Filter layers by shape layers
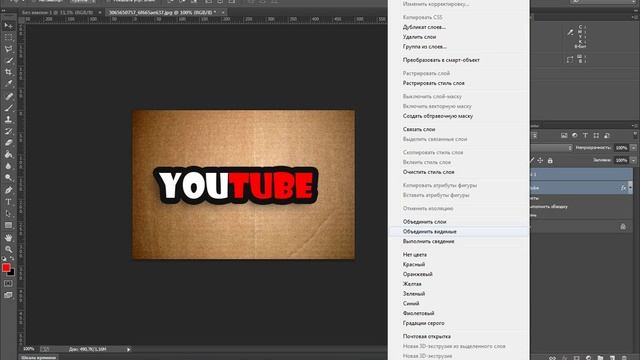The height and width of the screenshot is (360, 640). [x=596, y=136]
